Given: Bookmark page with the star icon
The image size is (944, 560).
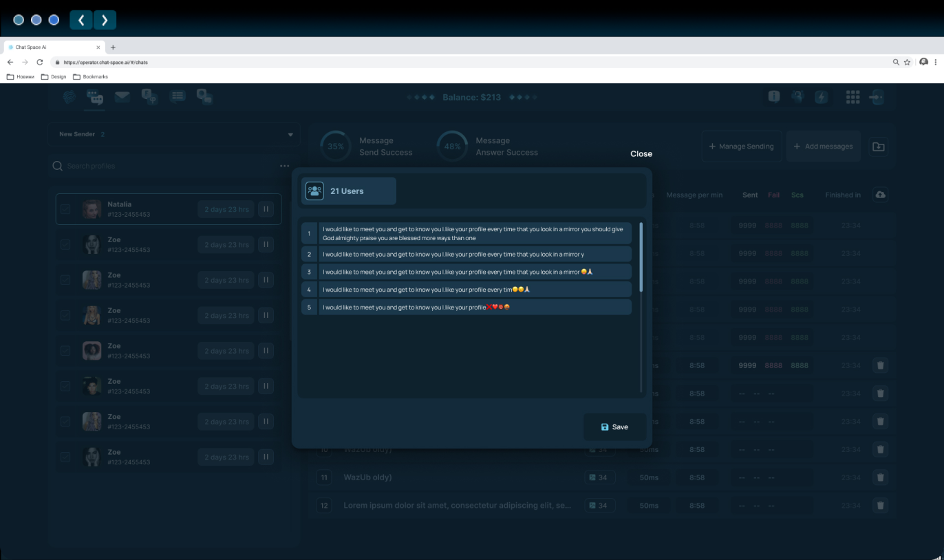Looking at the screenshot, I should (907, 62).
